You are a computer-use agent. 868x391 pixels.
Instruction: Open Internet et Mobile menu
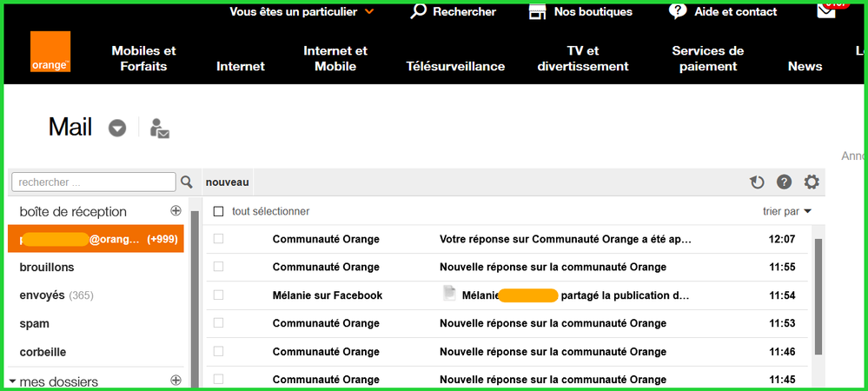(x=335, y=59)
